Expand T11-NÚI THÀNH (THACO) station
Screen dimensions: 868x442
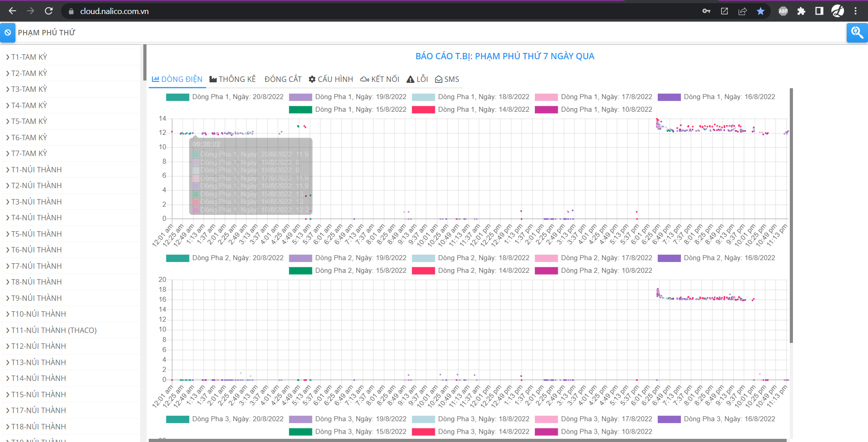pos(8,330)
